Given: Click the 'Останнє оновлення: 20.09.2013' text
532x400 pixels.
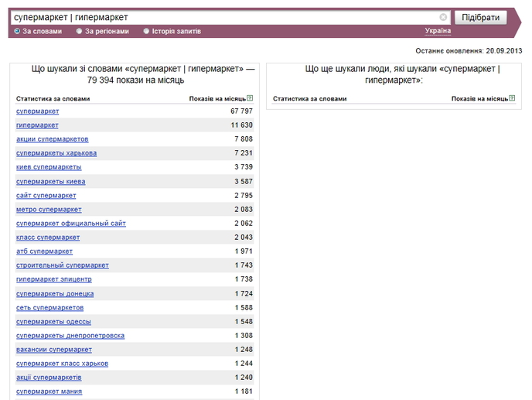Looking at the screenshot, I should click(469, 51).
